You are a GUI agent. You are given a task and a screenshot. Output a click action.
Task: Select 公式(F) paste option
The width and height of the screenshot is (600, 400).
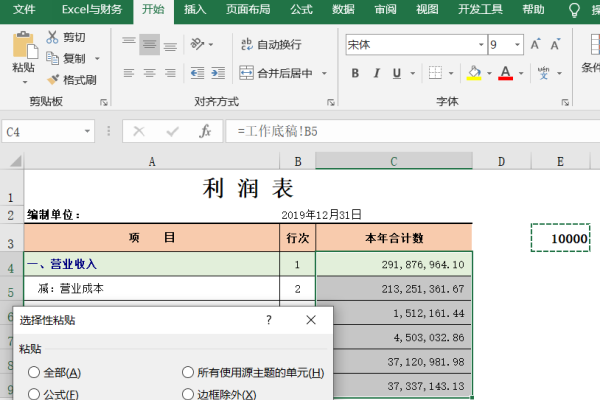[x=53, y=394]
